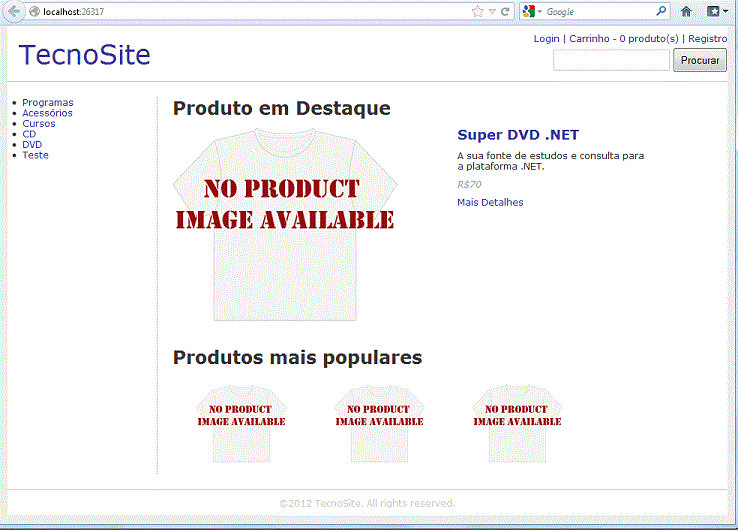This screenshot has width=738, height=530.
Task: Click the first popular product thumbnail
Action: point(241,424)
